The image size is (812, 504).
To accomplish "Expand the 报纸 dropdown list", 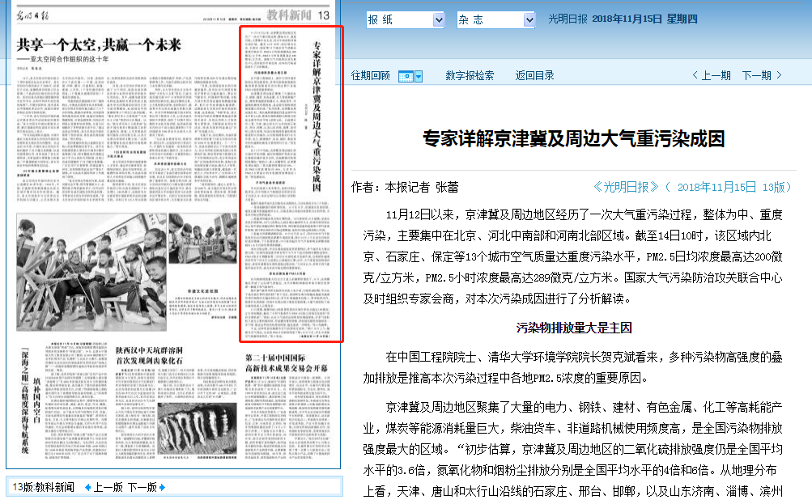I will pos(439,19).
